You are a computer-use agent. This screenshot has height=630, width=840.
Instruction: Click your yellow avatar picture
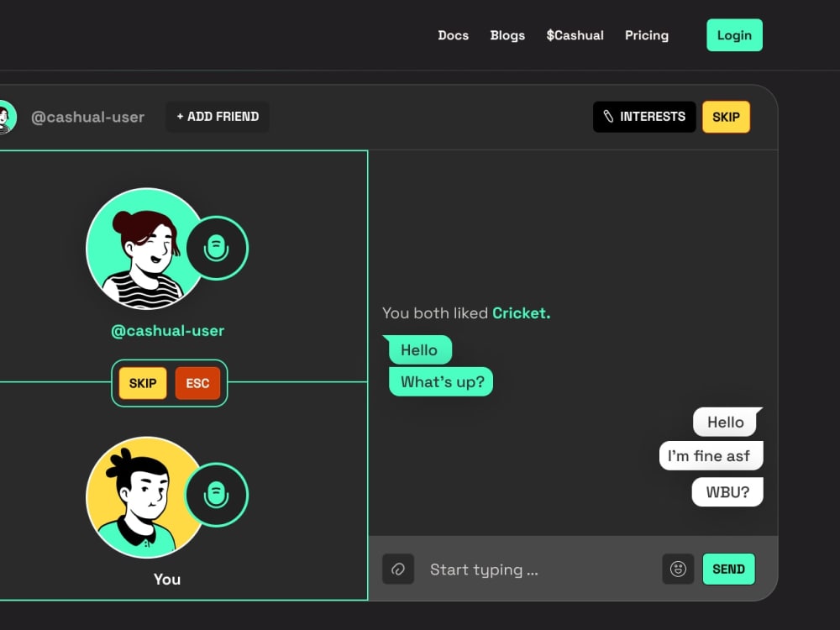pyautogui.click(x=145, y=497)
